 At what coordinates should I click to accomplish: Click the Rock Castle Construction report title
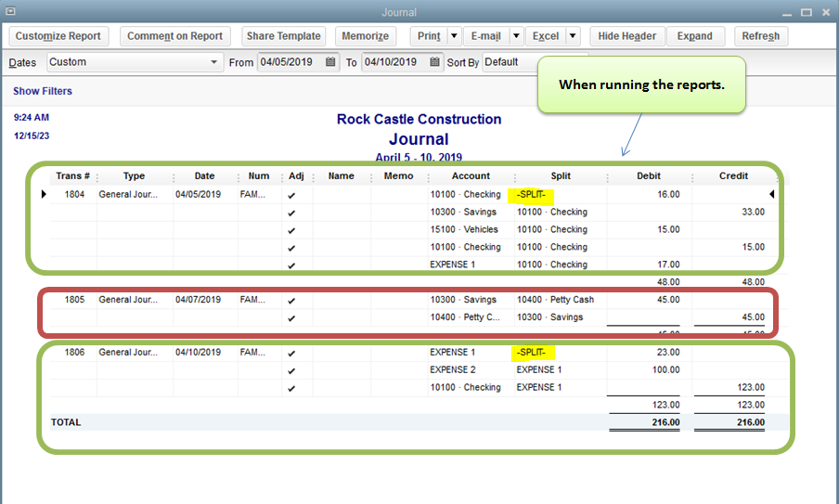pyautogui.click(x=419, y=120)
